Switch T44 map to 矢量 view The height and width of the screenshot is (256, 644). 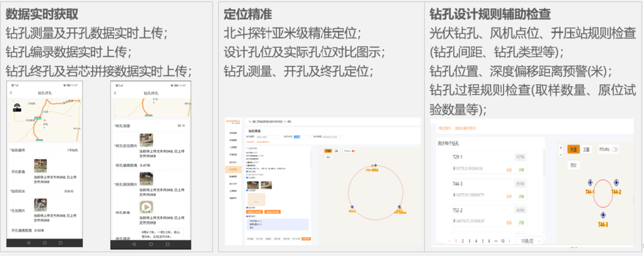pos(574,149)
